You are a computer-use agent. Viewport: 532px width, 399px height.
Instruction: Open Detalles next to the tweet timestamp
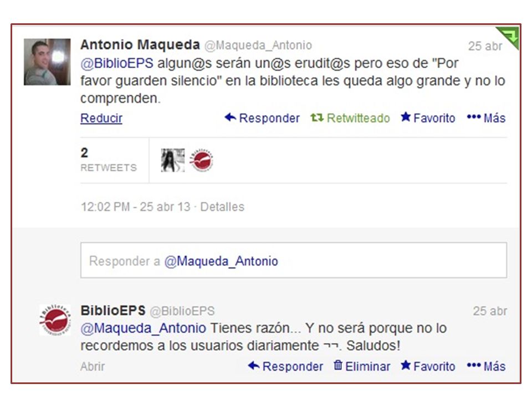point(222,207)
